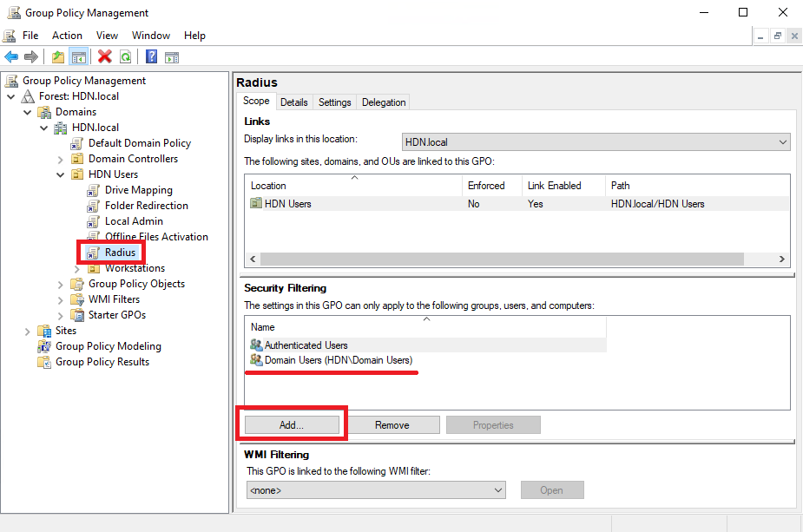Open the WMI filter <none> dropdown
The height and width of the screenshot is (532, 803).
tap(376, 490)
